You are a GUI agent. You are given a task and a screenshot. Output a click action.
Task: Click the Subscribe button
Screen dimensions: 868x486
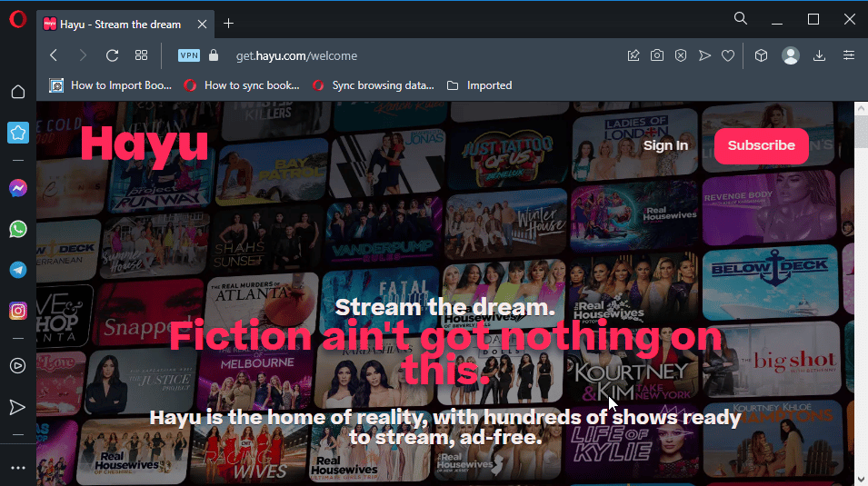[761, 145]
